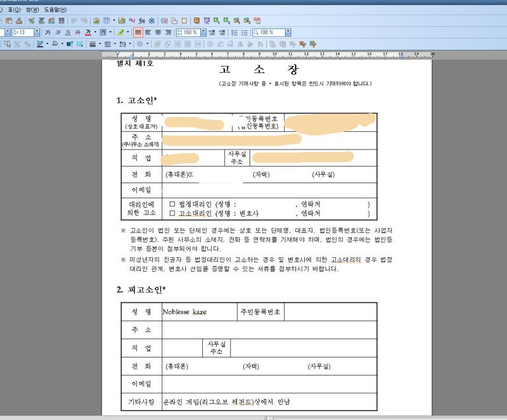Run macro 1 green play icon
Viewport: 507px width, 420px height.
[x=217, y=21]
